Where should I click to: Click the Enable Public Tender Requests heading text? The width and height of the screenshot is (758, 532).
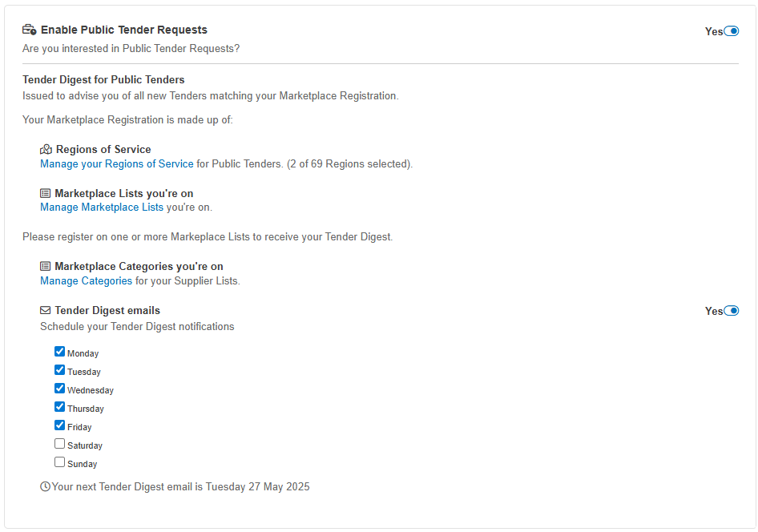[124, 30]
